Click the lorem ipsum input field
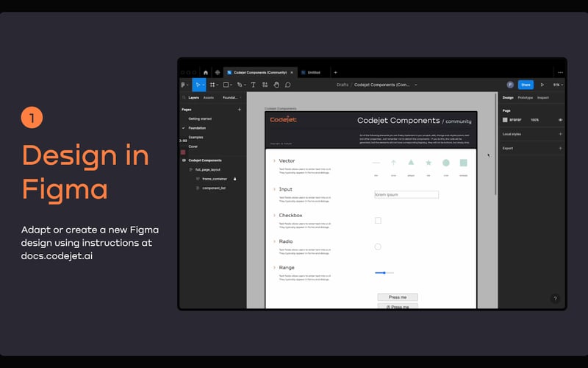588x368 pixels. click(x=406, y=194)
